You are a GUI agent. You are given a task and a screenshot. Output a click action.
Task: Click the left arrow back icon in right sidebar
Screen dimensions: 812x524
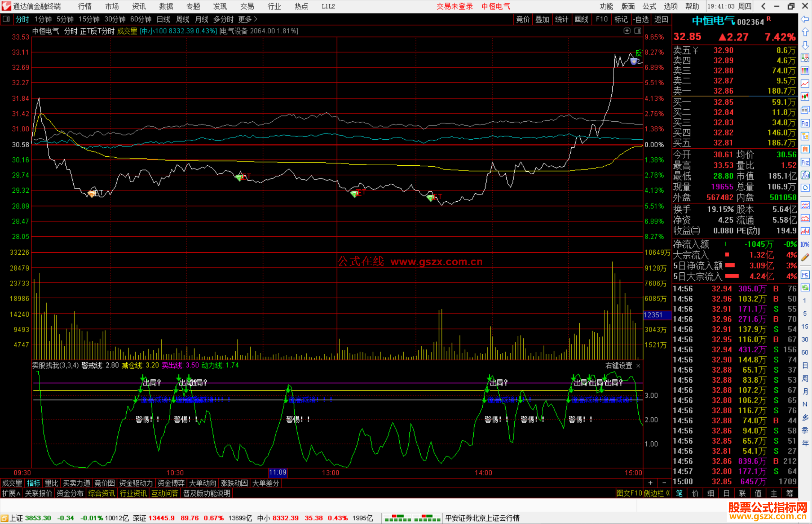point(805,19)
